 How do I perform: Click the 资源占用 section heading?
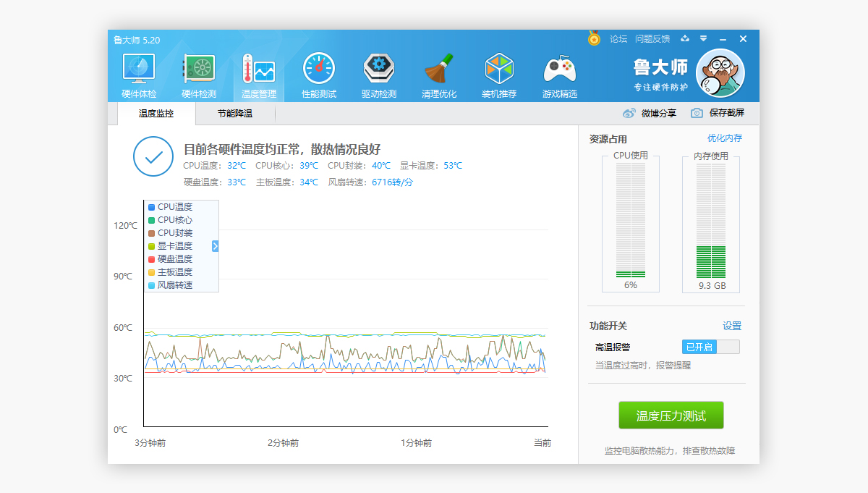[x=608, y=139]
